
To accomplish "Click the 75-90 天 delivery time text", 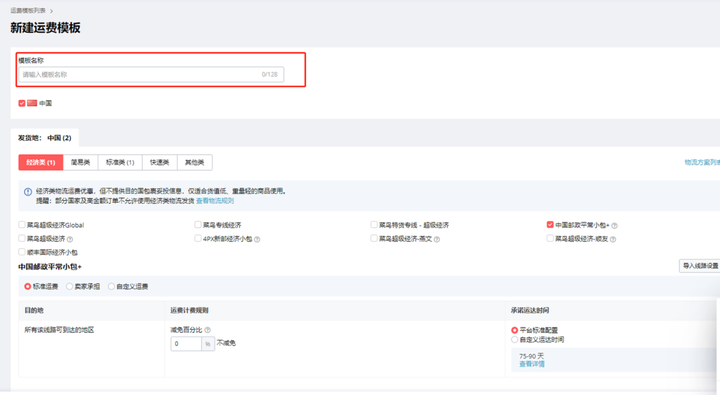I will pyautogui.click(x=531, y=356).
